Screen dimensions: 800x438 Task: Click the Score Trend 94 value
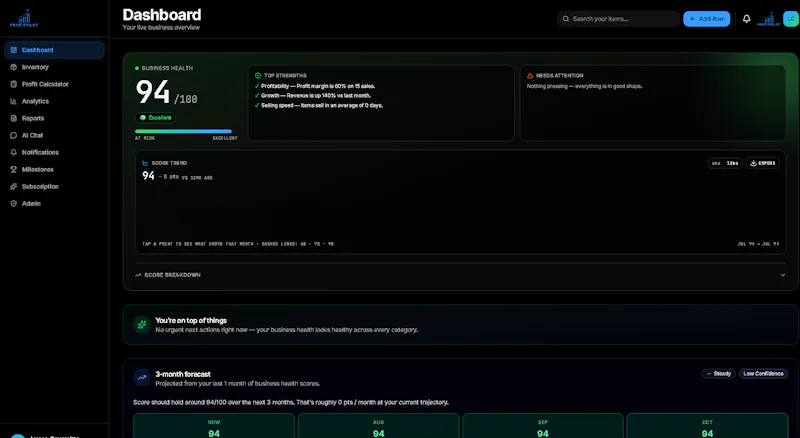point(148,176)
